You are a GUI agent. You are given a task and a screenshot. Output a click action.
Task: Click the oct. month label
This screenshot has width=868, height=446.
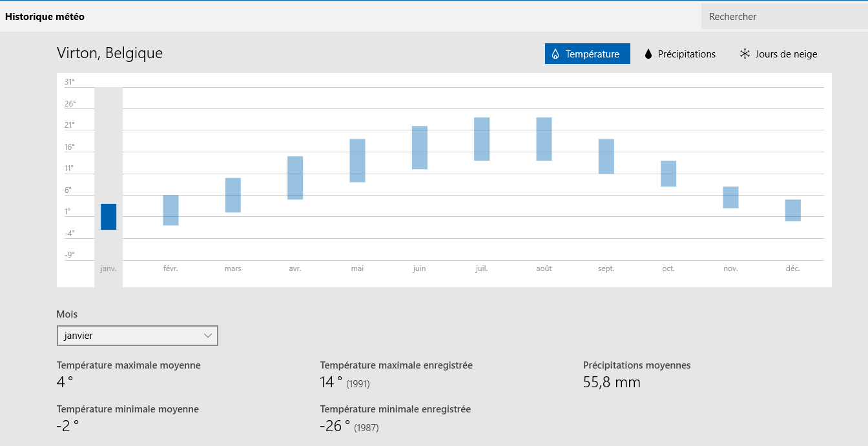(668, 269)
